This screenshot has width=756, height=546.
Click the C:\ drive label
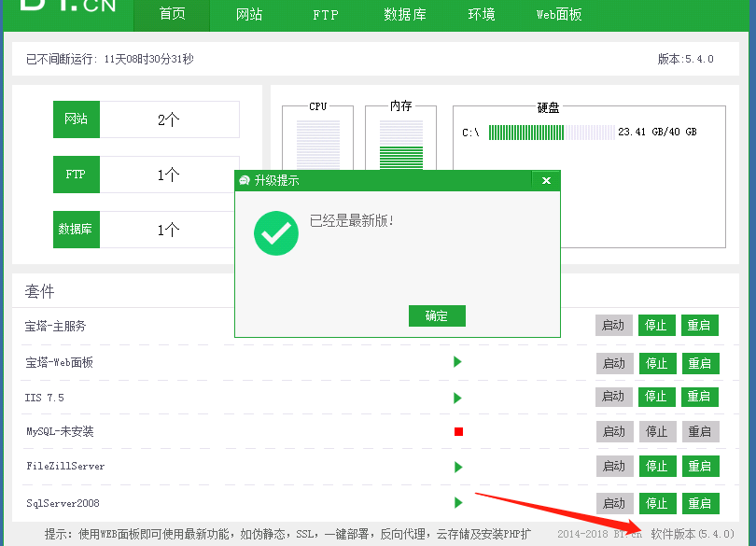pos(470,133)
